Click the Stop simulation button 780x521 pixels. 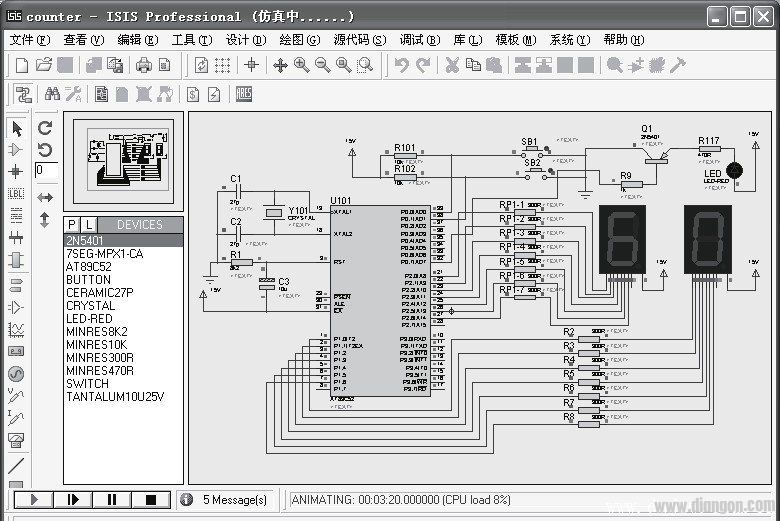click(x=151, y=499)
